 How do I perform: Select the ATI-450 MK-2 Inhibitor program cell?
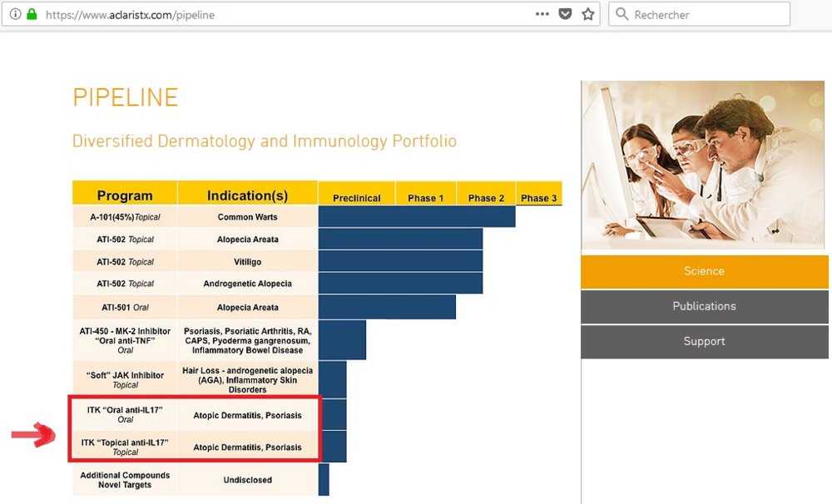point(125,340)
